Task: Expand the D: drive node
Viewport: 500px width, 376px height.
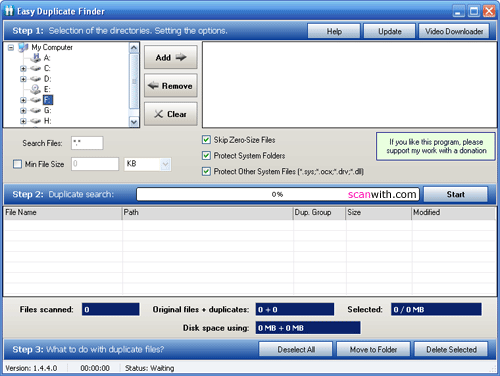Action: tap(23, 79)
